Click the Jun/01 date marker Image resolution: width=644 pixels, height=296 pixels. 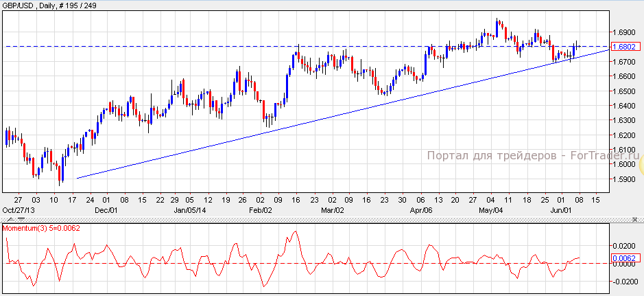tap(563, 209)
